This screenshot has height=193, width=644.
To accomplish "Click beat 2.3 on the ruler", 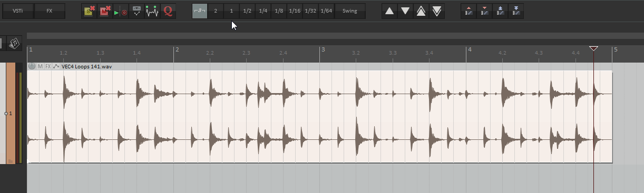I will point(246,53).
